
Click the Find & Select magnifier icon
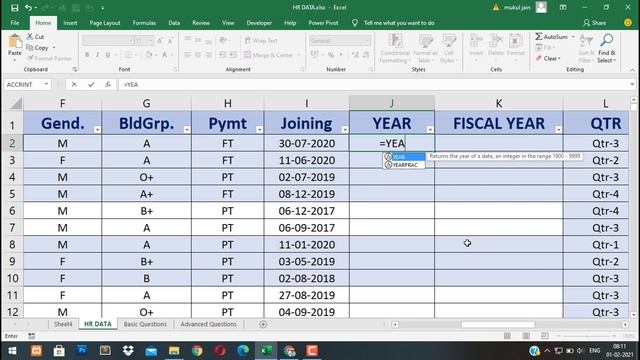click(x=607, y=40)
